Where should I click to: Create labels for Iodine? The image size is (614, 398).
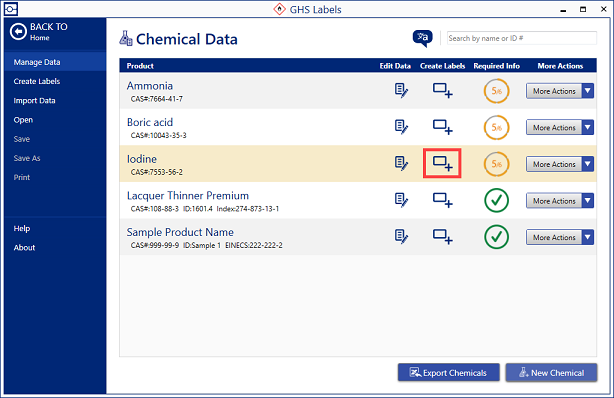(x=442, y=163)
